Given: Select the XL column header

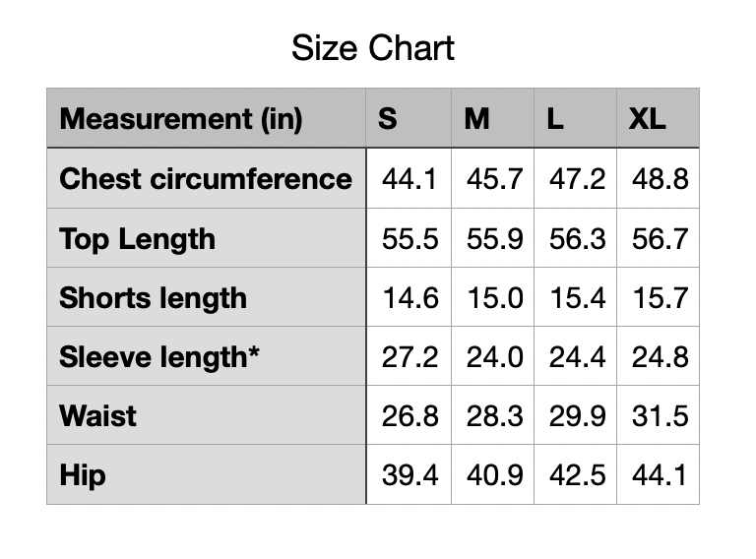Looking at the screenshot, I should coord(658,118).
